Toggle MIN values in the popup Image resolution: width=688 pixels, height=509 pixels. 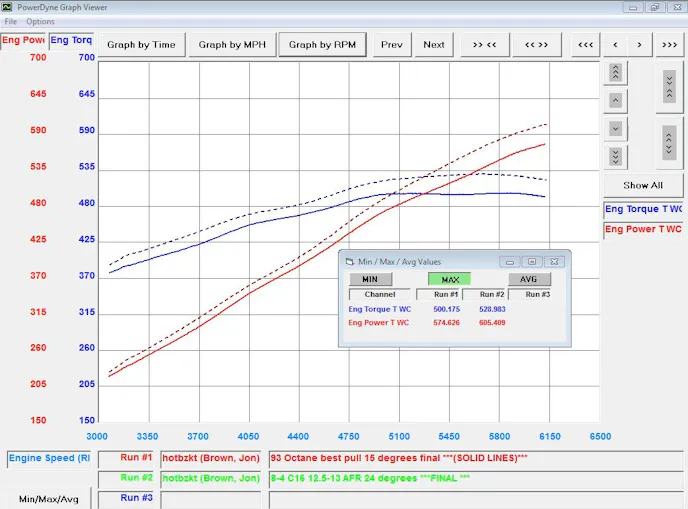pyautogui.click(x=370, y=279)
